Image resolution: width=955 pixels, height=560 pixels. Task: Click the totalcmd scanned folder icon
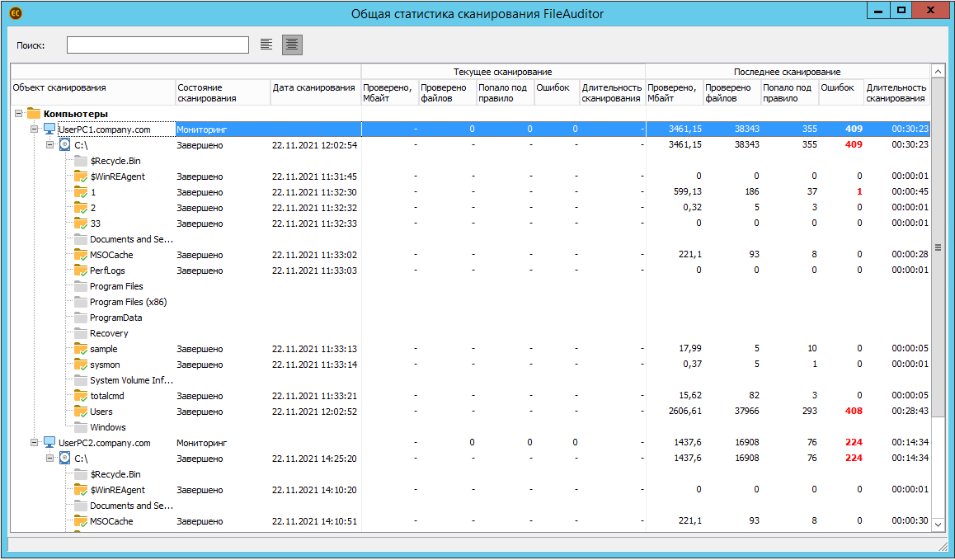[81, 397]
